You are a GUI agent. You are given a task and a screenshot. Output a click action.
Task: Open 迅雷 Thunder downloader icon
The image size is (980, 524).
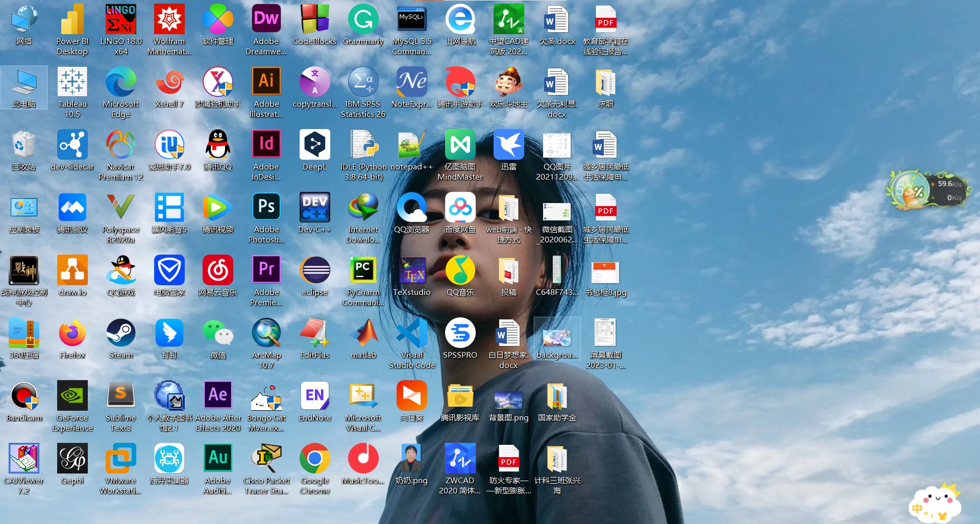[508, 145]
